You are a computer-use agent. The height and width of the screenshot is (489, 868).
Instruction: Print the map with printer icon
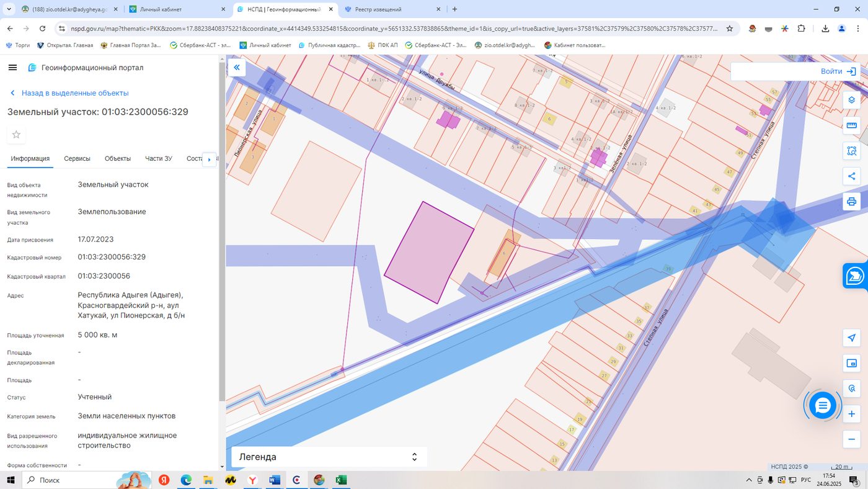pyautogui.click(x=852, y=202)
